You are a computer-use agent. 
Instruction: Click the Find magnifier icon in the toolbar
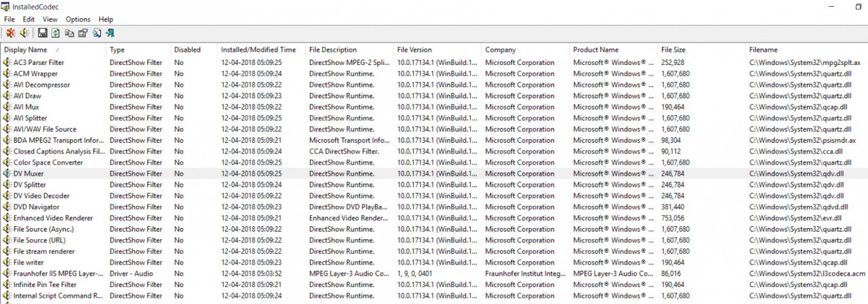click(x=97, y=33)
